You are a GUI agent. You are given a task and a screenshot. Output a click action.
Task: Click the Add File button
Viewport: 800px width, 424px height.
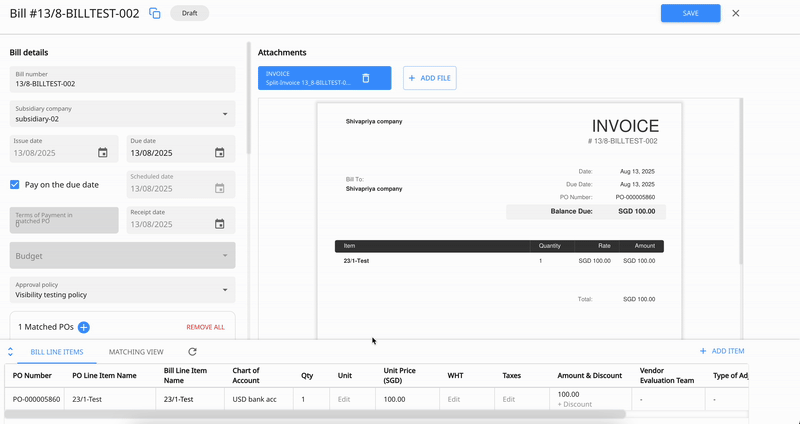pyautogui.click(x=430, y=78)
